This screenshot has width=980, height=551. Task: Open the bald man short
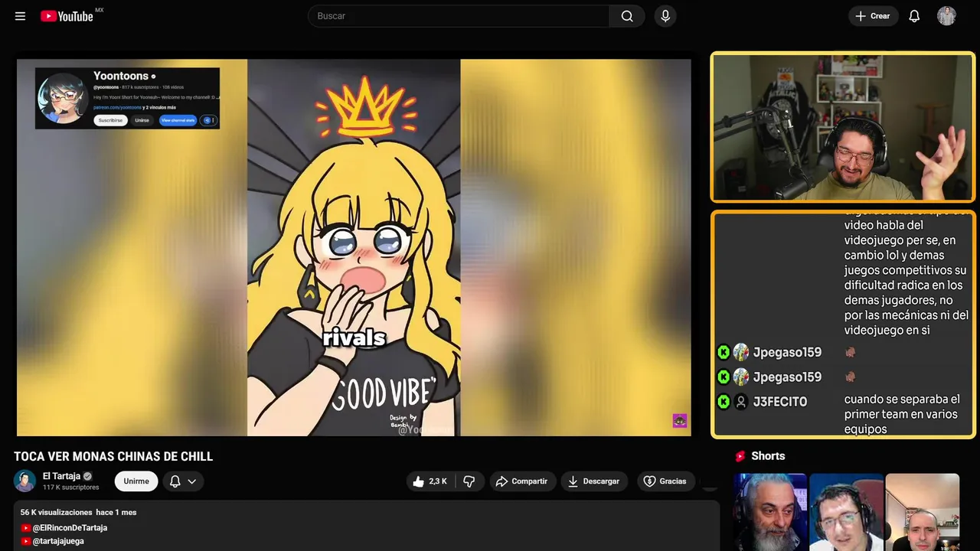tap(923, 512)
